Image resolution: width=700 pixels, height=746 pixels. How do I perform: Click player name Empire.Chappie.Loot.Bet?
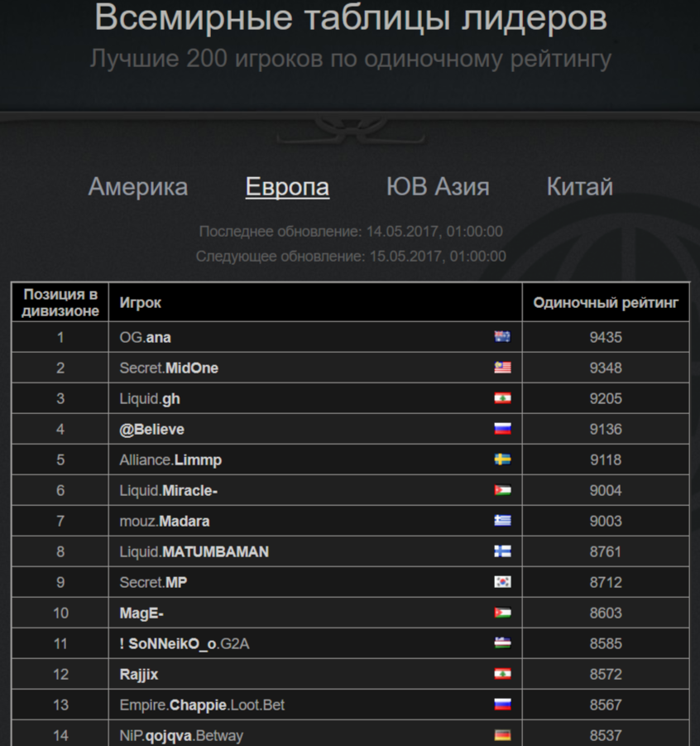click(x=202, y=705)
